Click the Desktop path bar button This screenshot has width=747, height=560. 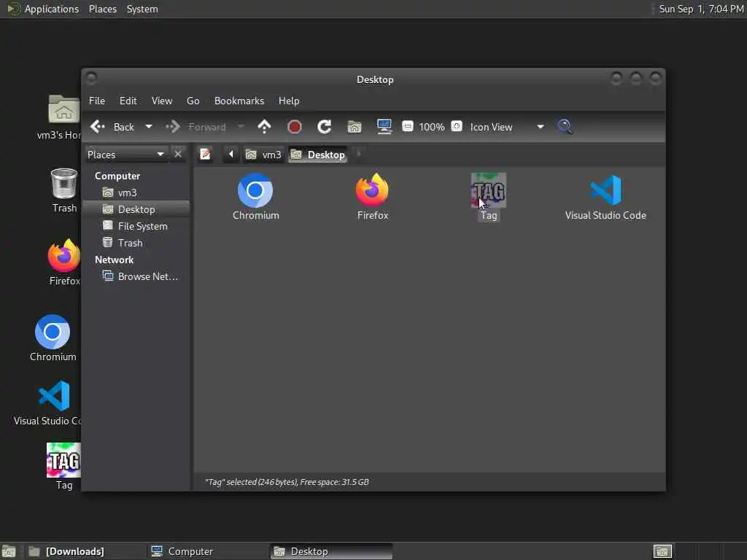pos(318,155)
